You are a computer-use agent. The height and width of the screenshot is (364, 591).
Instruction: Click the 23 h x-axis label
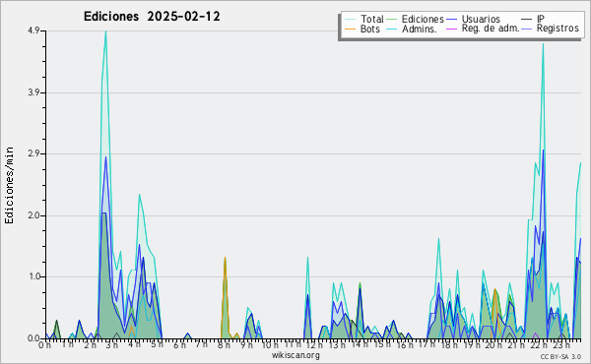tap(561, 344)
